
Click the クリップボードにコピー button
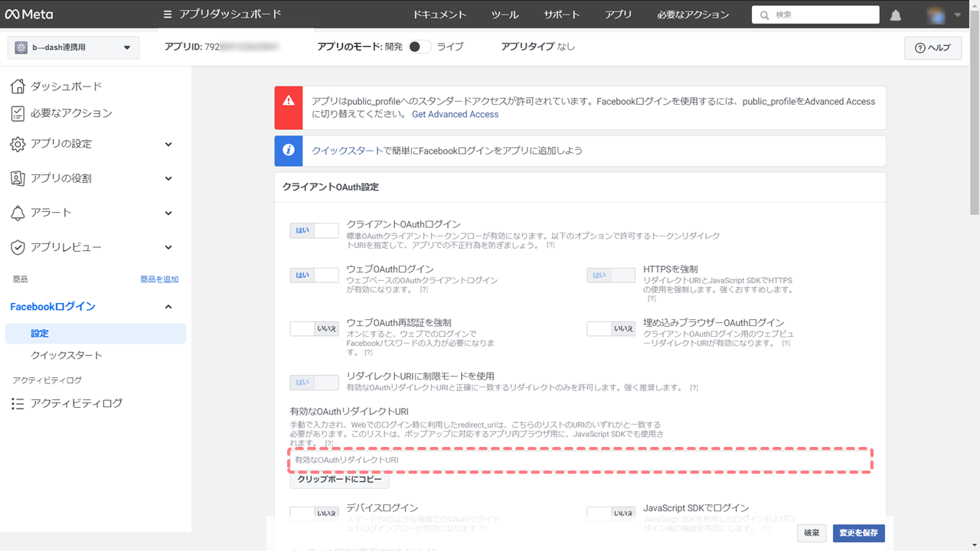pyautogui.click(x=339, y=480)
